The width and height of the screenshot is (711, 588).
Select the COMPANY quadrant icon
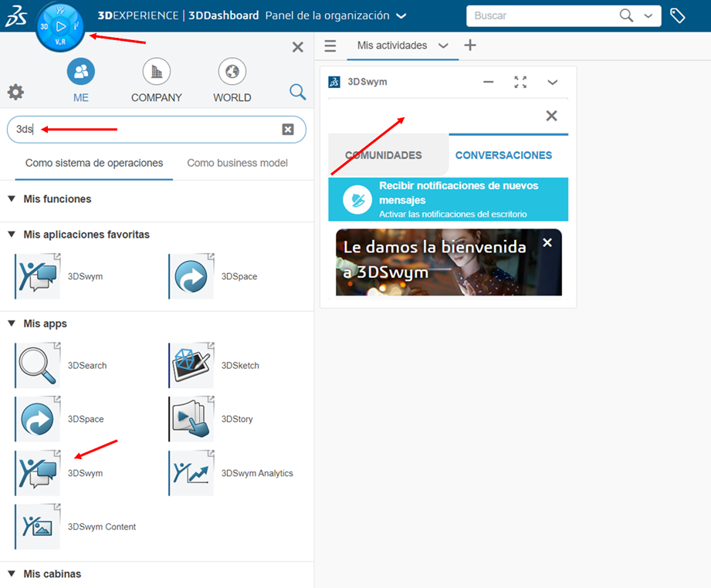click(x=157, y=72)
